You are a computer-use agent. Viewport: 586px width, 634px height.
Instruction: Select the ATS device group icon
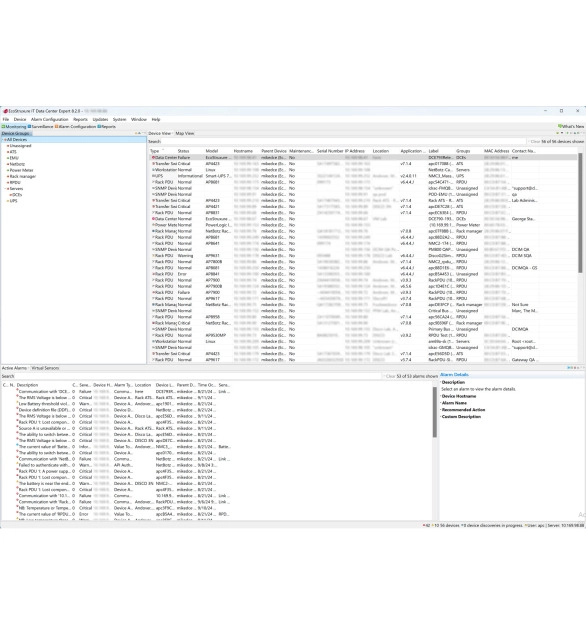coord(8,152)
